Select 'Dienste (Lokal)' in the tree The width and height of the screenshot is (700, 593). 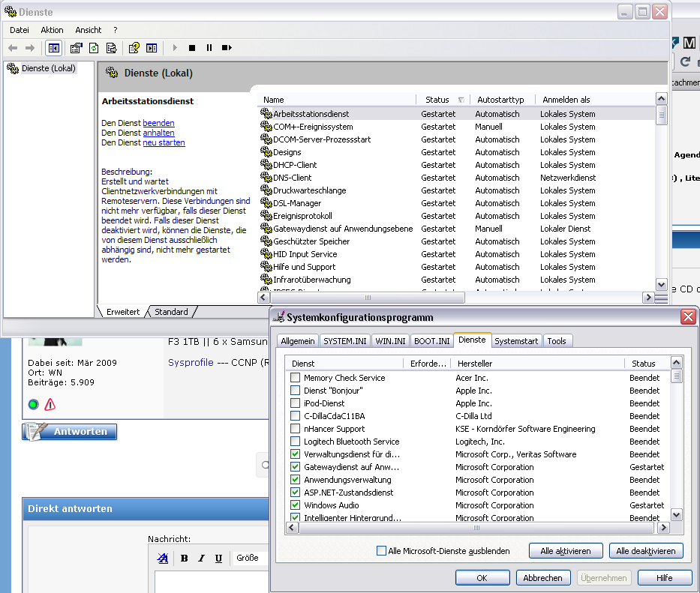point(48,68)
